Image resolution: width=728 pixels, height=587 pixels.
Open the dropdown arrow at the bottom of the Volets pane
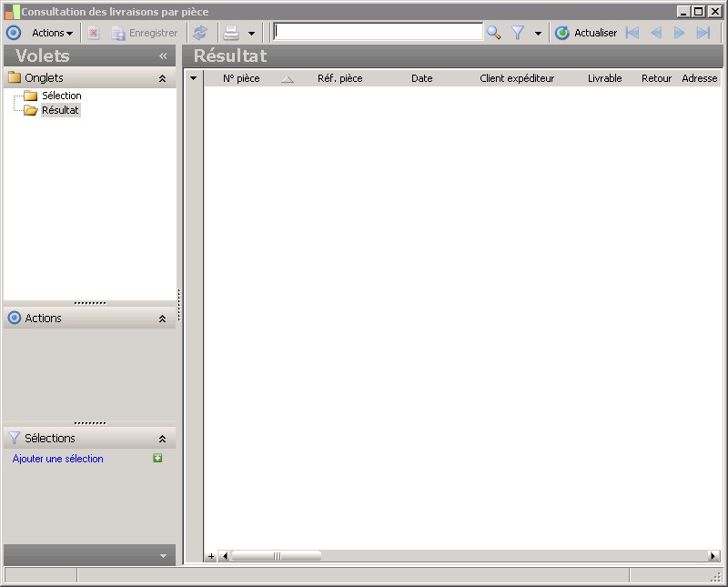click(x=163, y=556)
